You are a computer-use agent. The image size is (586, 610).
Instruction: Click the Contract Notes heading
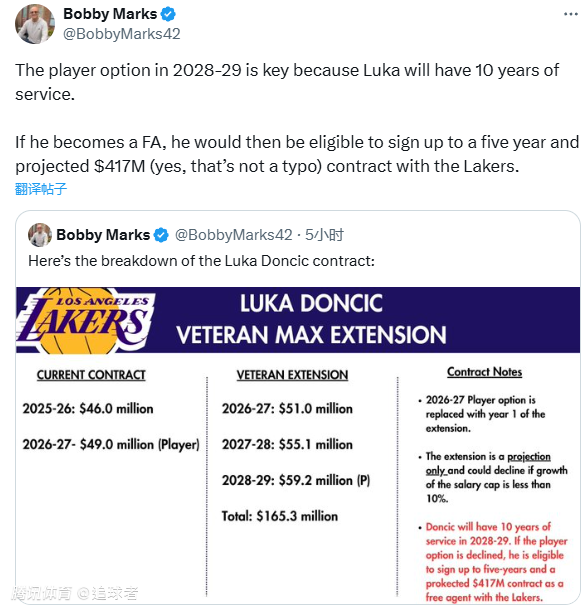(x=484, y=372)
